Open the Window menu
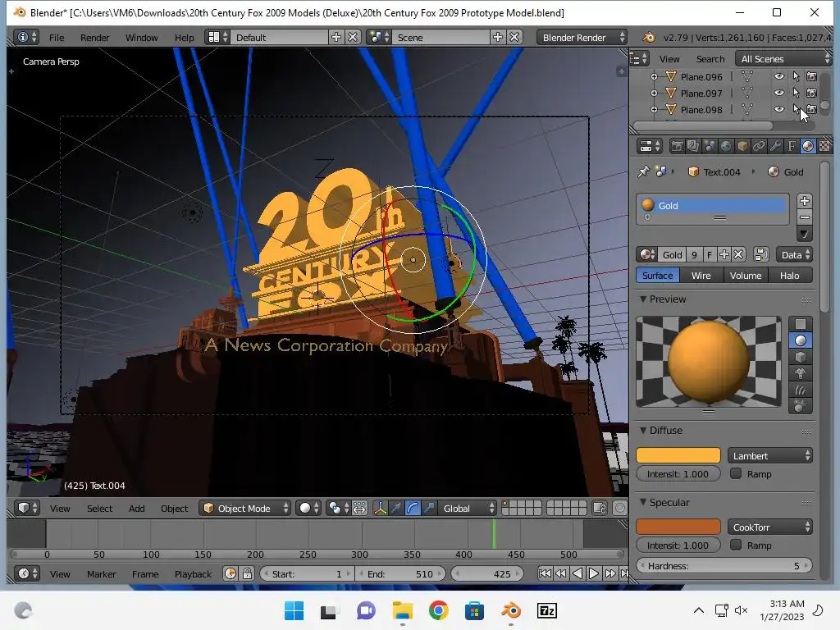 [x=141, y=38]
